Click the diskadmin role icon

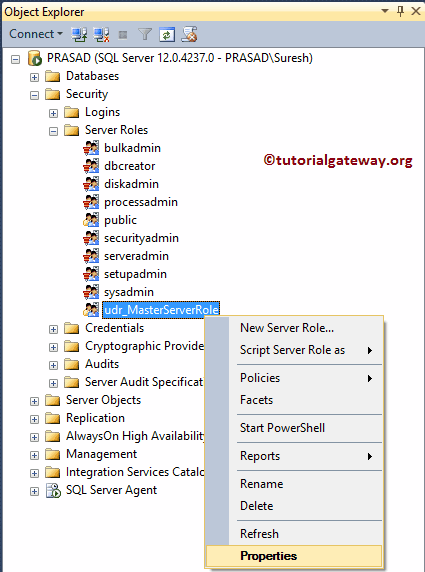click(x=91, y=184)
